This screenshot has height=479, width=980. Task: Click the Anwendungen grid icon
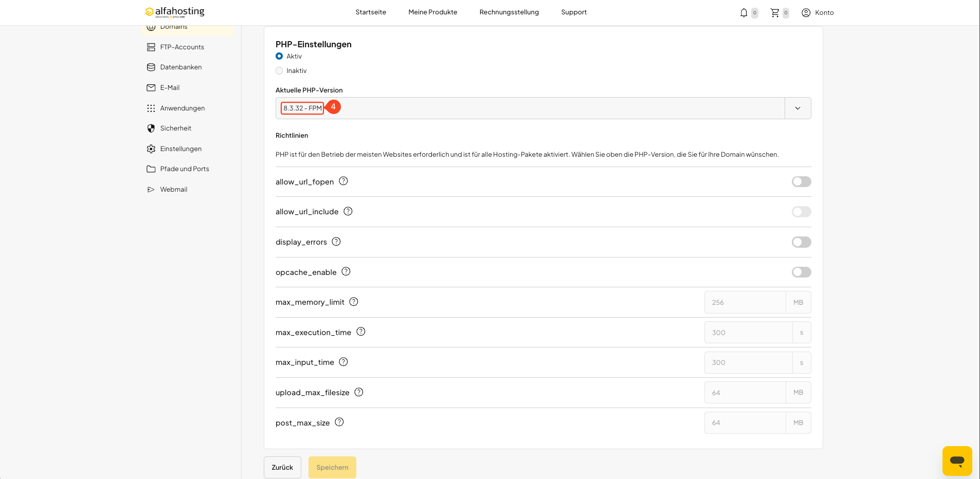click(151, 108)
